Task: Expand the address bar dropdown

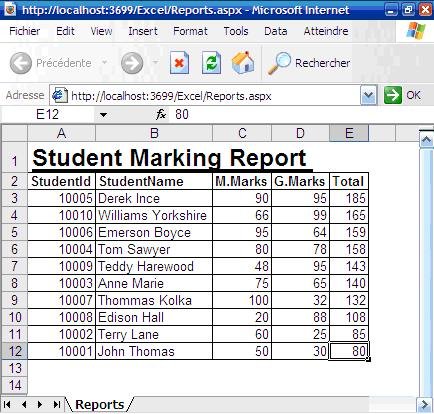Action: [369, 96]
